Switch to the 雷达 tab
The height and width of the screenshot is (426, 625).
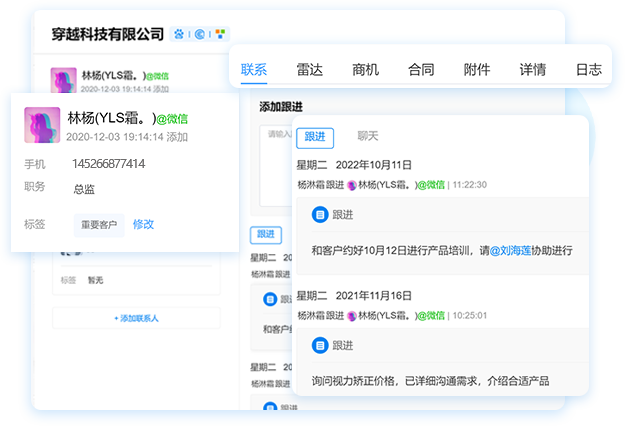[x=310, y=70]
